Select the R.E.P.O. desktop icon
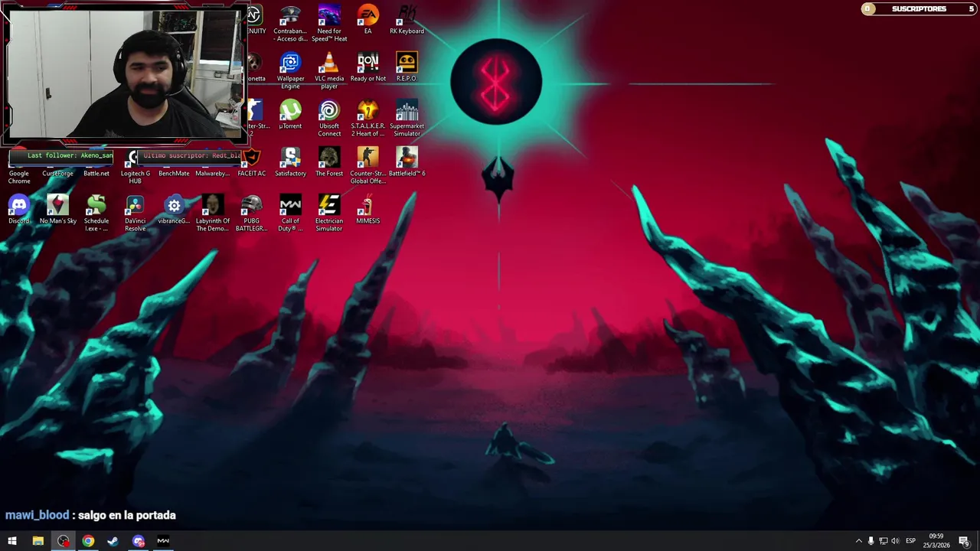The width and height of the screenshot is (980, 551). [407, 67]
